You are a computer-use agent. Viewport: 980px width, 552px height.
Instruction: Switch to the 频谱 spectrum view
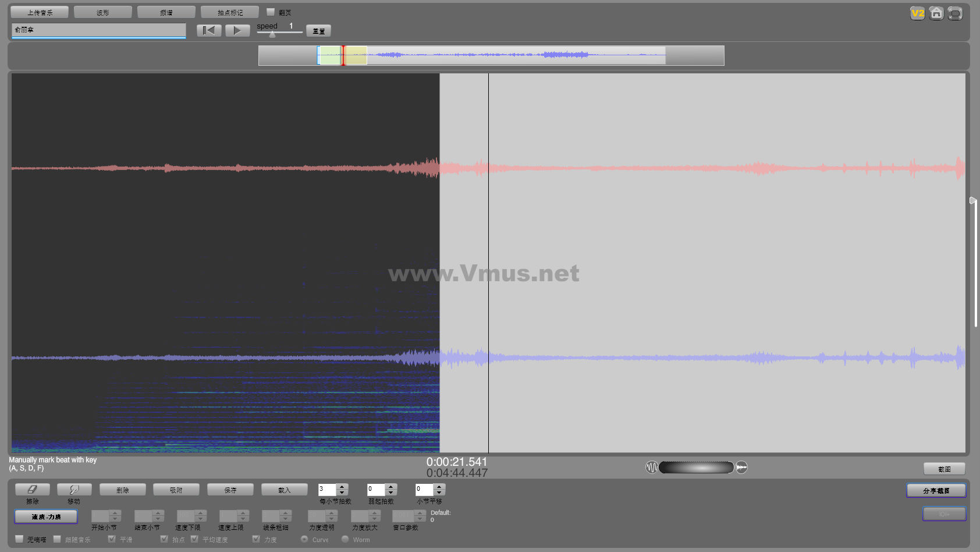point(166,12)
